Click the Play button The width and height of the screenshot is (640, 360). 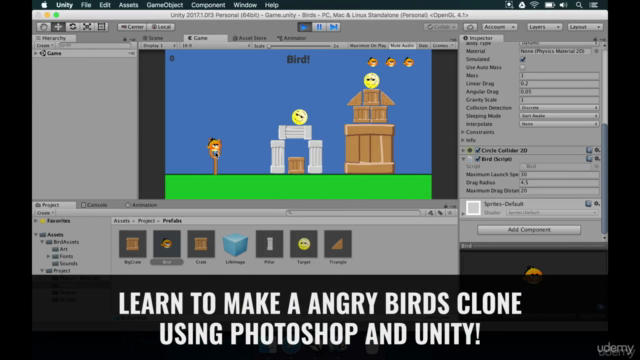click(x=304, y=27)
